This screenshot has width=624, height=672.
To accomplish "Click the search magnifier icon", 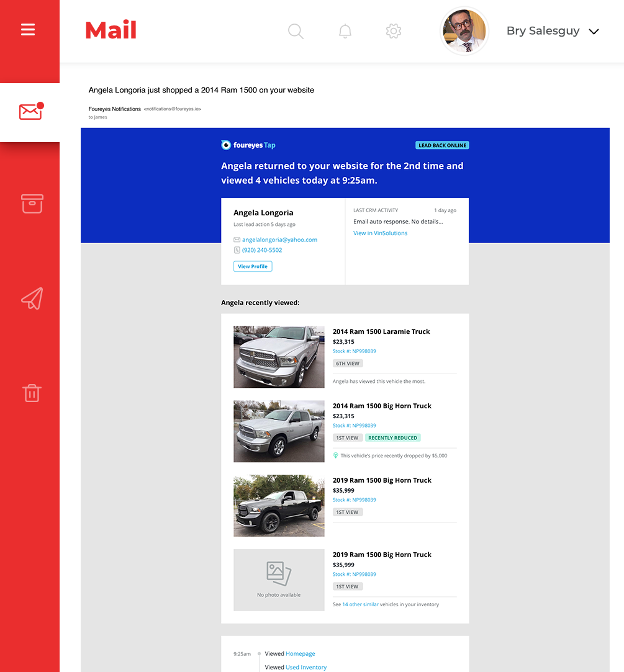I will [296, 31].
